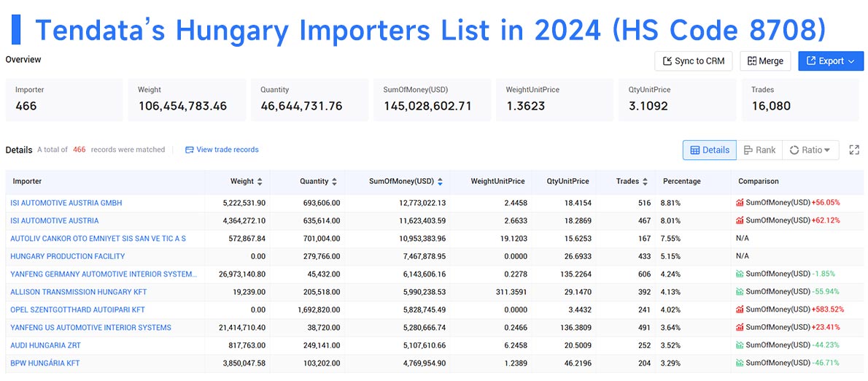This screenshot has width=868, height=381.
Task: Click the Sync to CRM button
Action: pyautogui.click(x=694, y=61)
